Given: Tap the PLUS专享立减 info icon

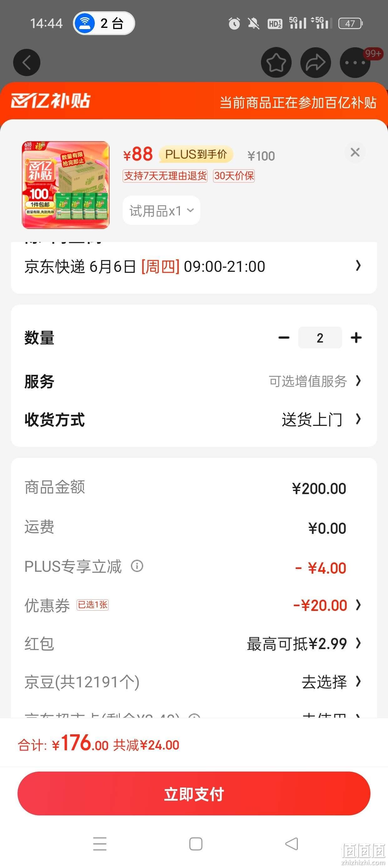Looking at the screenshot, I should pyautogui.click(x=137, y=566).
